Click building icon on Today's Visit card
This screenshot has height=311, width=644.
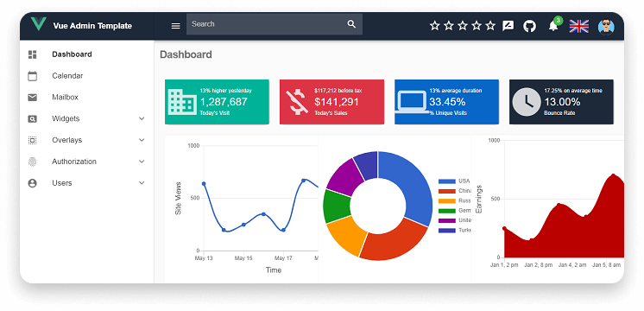pyautogui.click(x=182, y=101)
